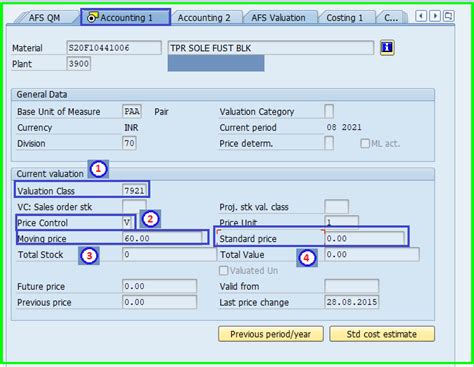Click the Last price change field
Image resolution: width=474 pixels, height=367 pixels.
click(x=351, y=302)
